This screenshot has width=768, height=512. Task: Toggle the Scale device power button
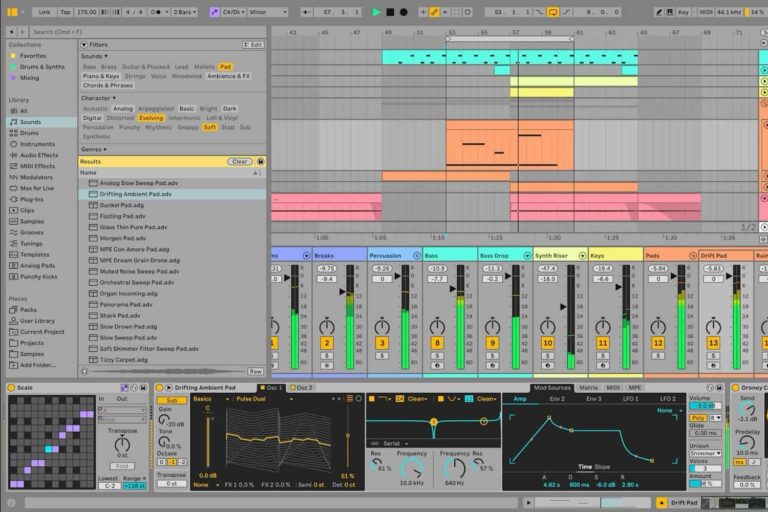pos(11,387)
